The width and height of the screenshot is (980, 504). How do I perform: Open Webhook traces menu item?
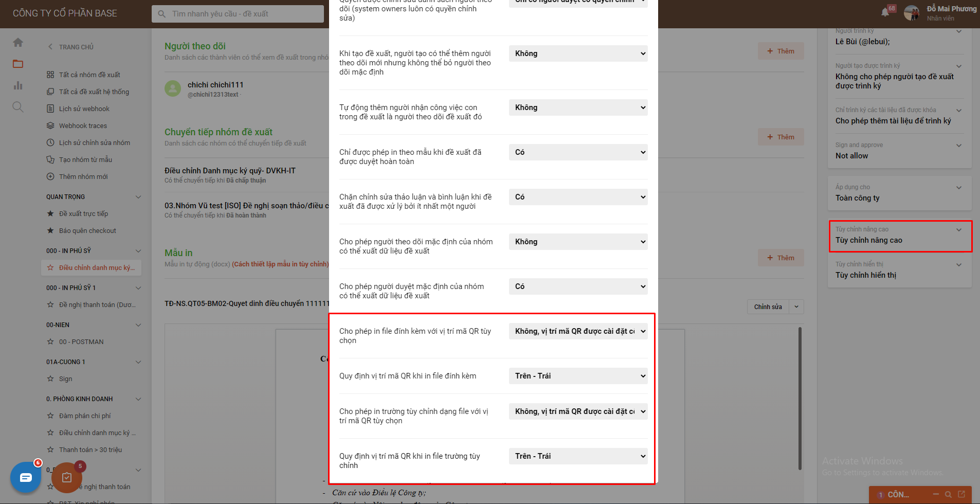[83, 125]
